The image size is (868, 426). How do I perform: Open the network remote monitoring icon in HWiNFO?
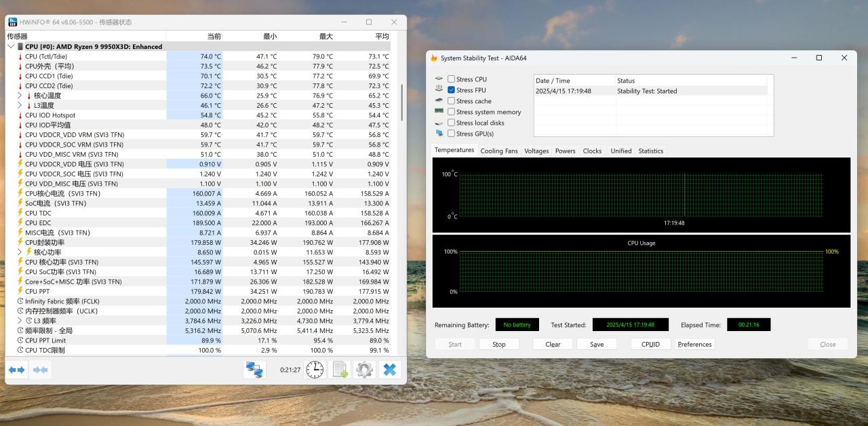pyautogui.click(x=254, y=370)
